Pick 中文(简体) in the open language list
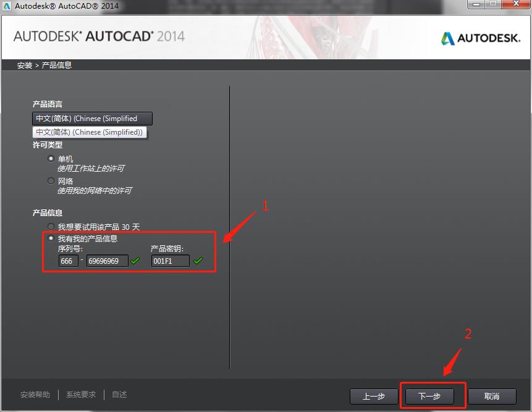Image resolution: width=532 pixels, height=412 pixels. (90, 132)
